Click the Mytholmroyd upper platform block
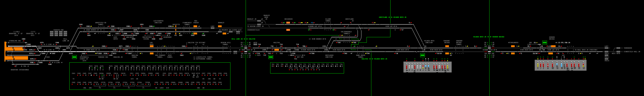Viewport: 644px width, 96px height. [x=513, y=46]
